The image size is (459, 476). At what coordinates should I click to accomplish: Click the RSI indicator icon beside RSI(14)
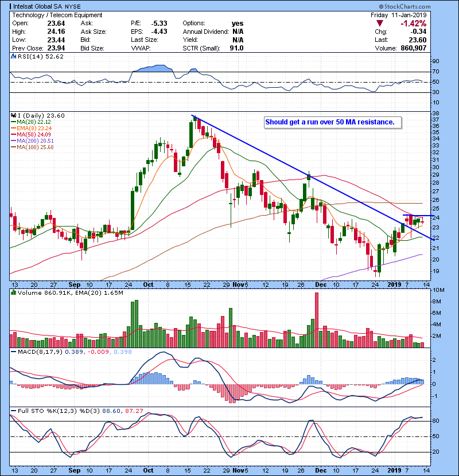click(13, 56)
